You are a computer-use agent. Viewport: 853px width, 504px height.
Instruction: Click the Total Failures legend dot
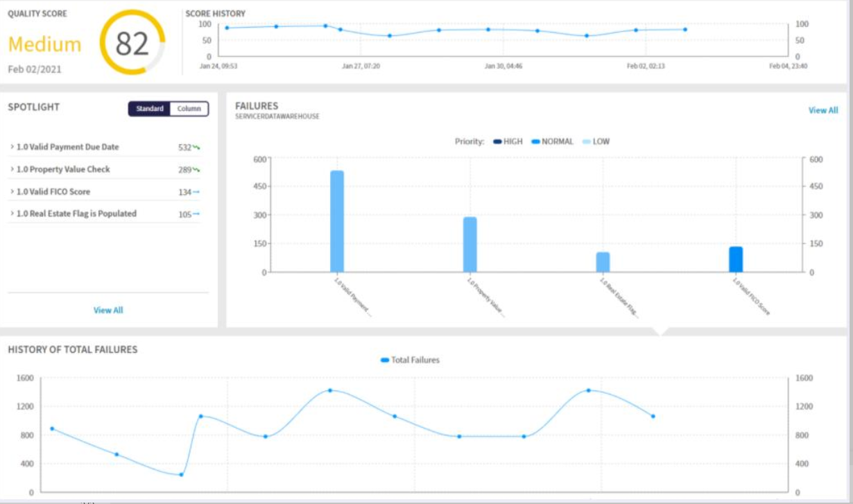(x=386, y=360)
